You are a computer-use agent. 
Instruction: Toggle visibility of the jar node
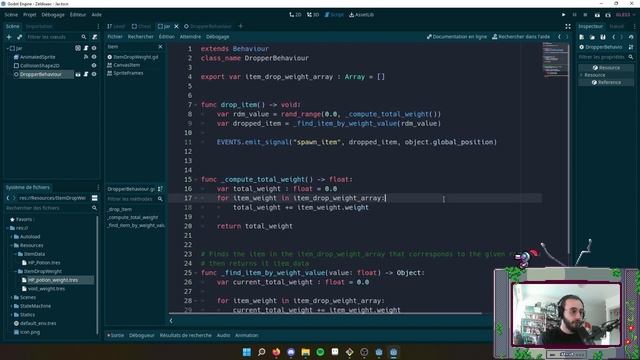click(94, 48)
